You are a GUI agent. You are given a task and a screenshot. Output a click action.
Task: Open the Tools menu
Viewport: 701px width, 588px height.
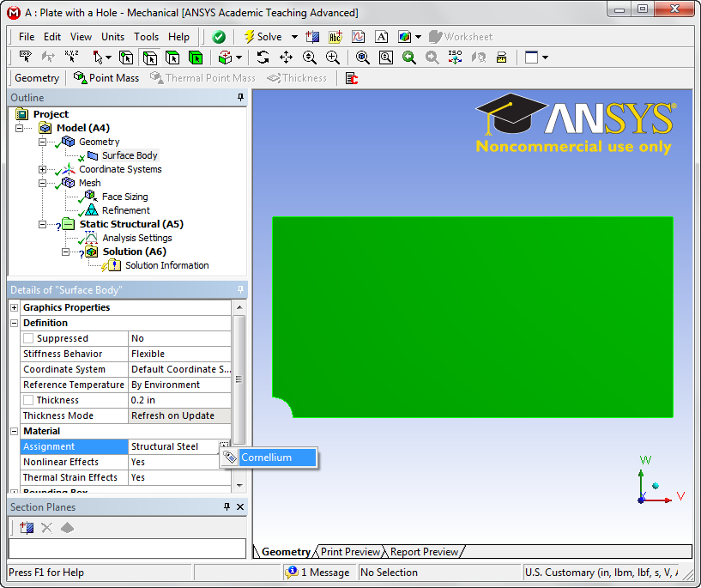coord(146,37)
